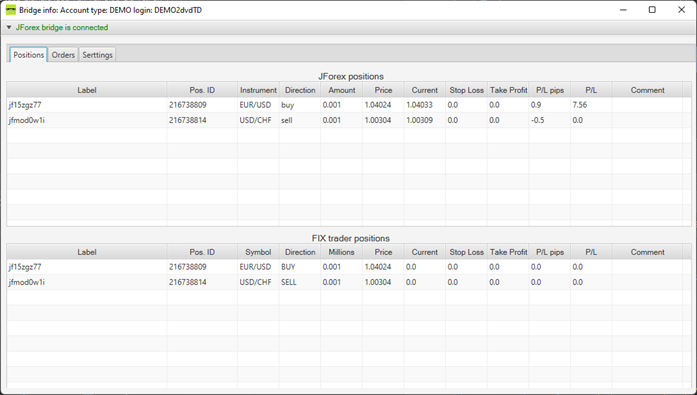
Task: Click the Amount column header
Action: click(341, 90)
